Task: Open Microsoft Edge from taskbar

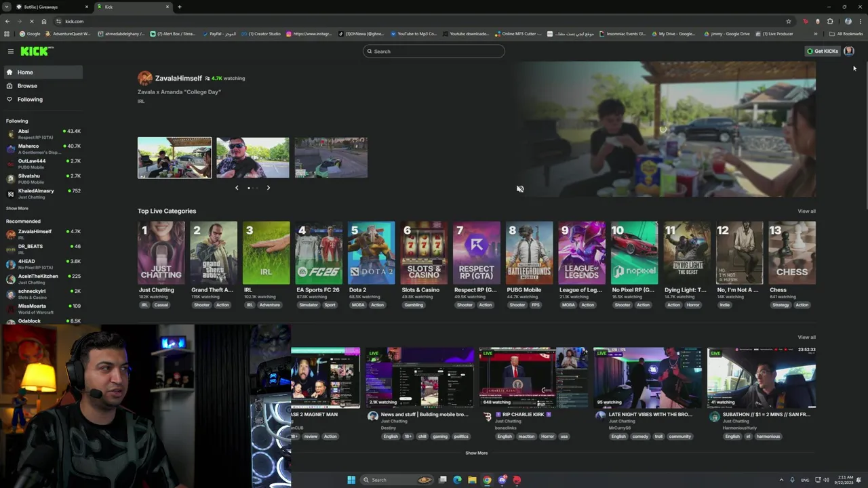Action: [x=457, y=480]
